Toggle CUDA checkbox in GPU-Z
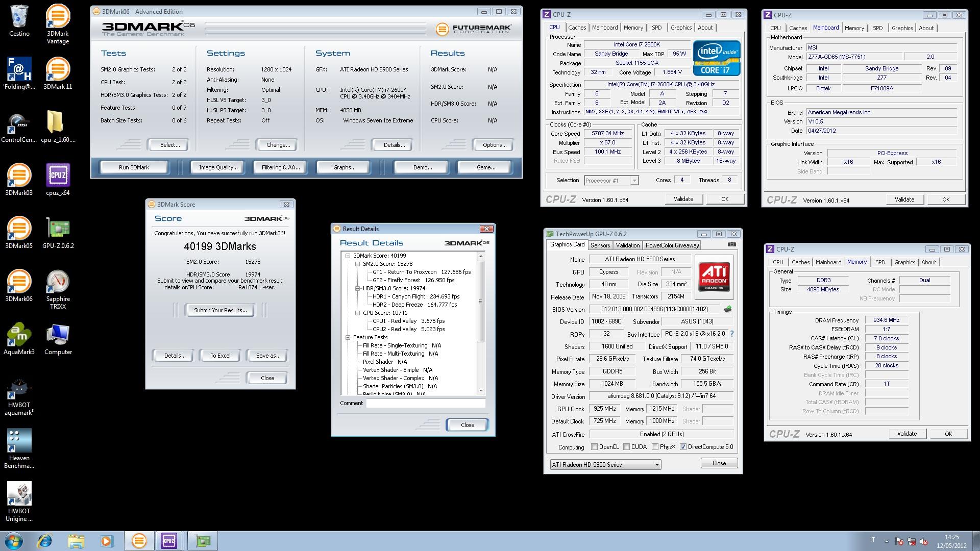Screen dimensions: 980x551 pyautogui.click(x=626, y=447)
